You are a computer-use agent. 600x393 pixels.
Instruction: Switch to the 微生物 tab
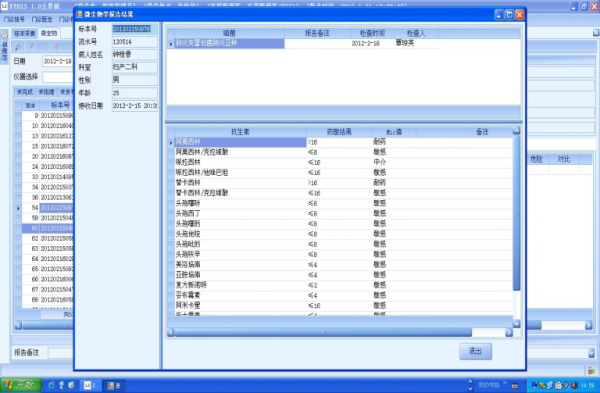click(x=49, y=33)
